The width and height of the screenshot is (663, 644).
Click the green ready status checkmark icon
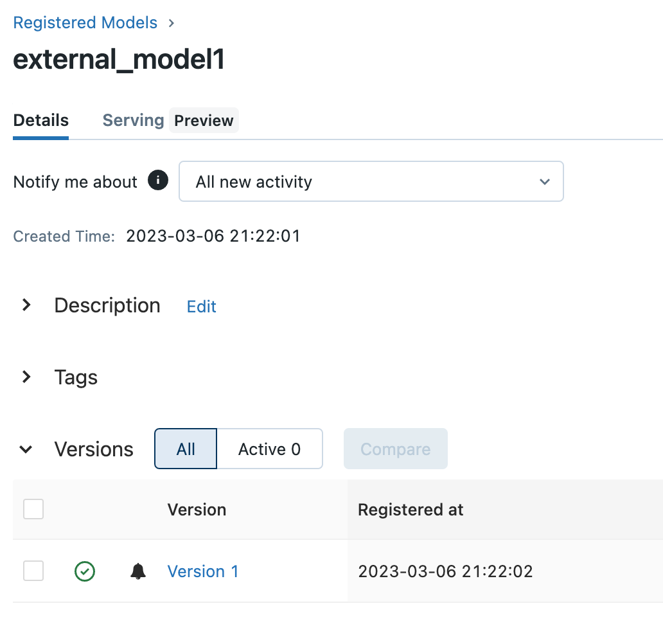pyautogui.click(x=84, y=571)
